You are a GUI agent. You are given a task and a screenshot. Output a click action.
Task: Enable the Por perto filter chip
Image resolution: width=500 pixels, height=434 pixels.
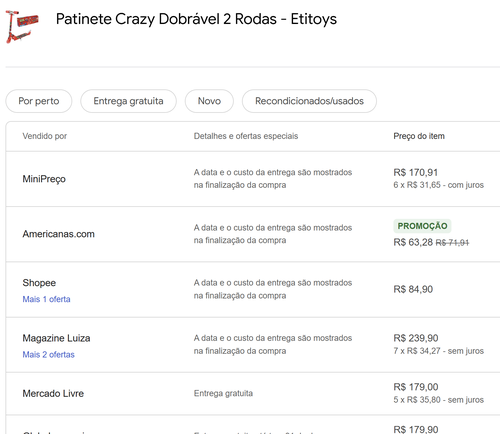[x=39, y=101]
